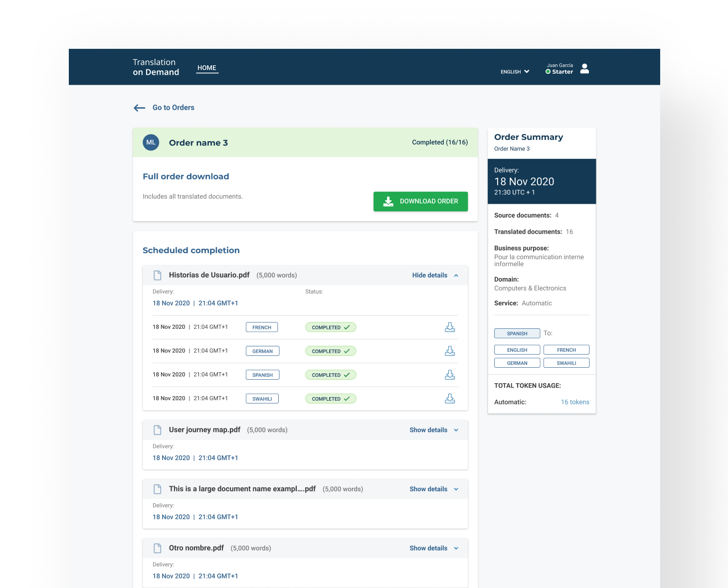Click the COMPLETED status badge for Spanish

[x=331, y=375]
